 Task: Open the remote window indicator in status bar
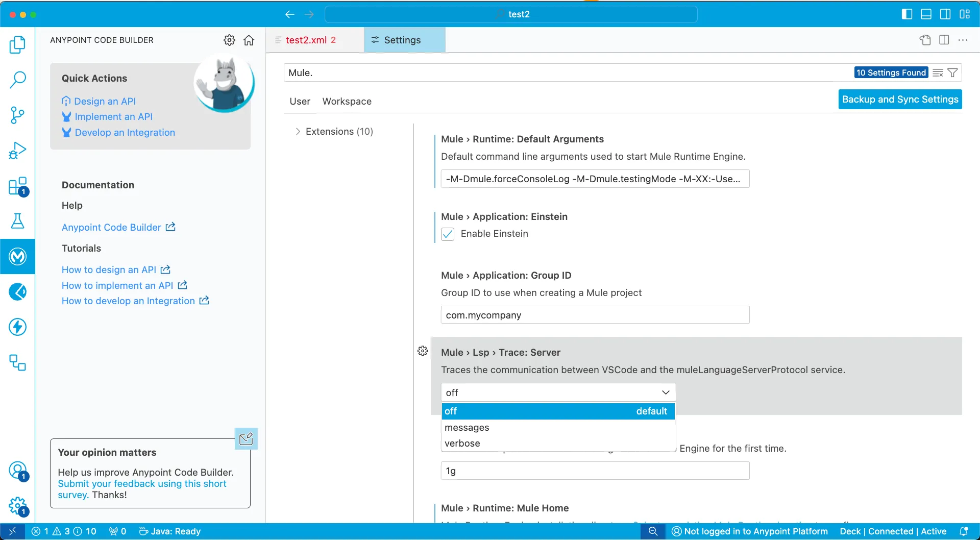pyautogui.click(x=12, y=531)
